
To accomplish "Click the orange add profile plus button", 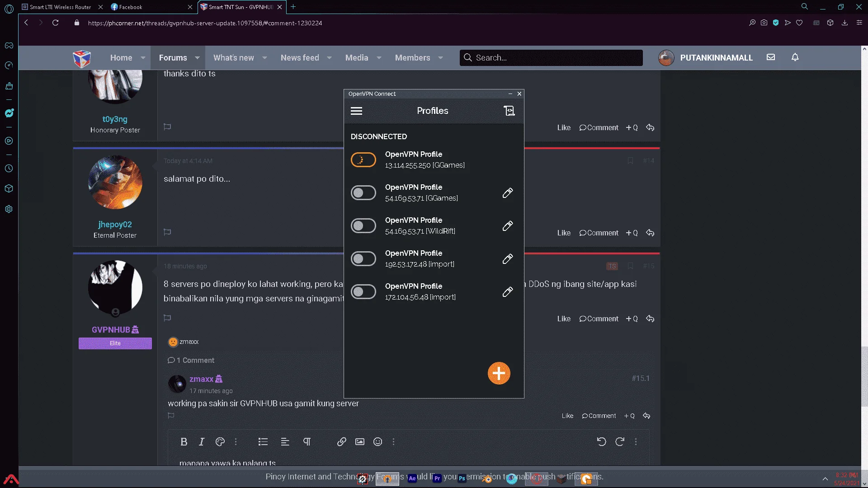I will point(499,373).
